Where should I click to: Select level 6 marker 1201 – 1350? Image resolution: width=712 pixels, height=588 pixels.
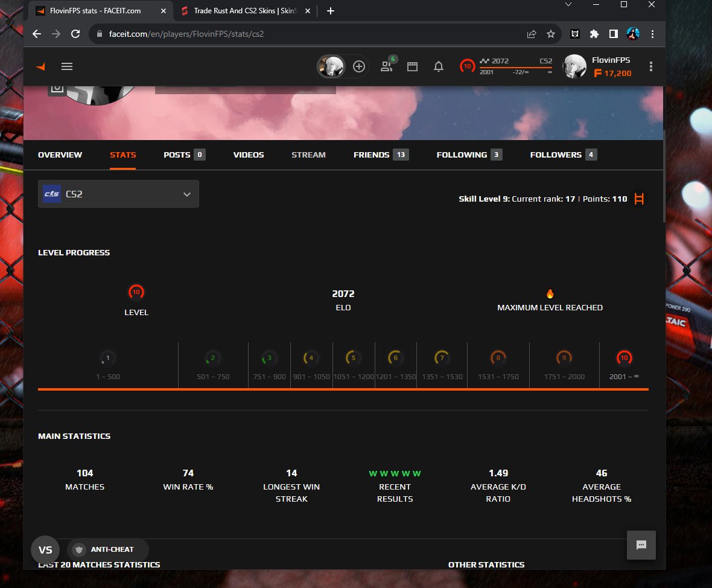point(395,359)
